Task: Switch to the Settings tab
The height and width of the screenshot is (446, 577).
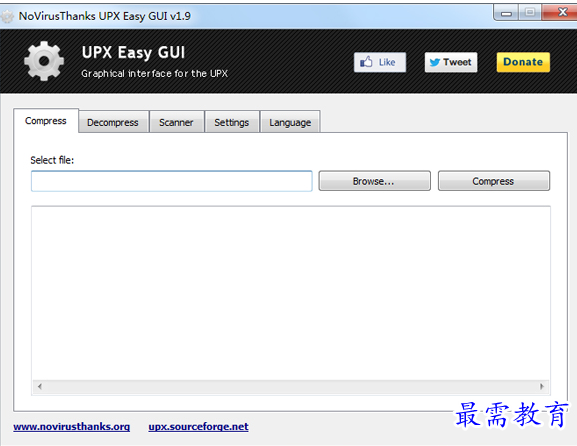Action: pyautogui.click(x=232, y=122)
